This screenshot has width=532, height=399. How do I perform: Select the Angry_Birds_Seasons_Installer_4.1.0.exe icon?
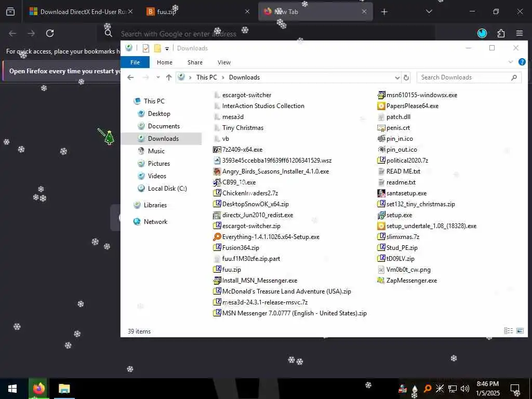(x=217, y=171)
